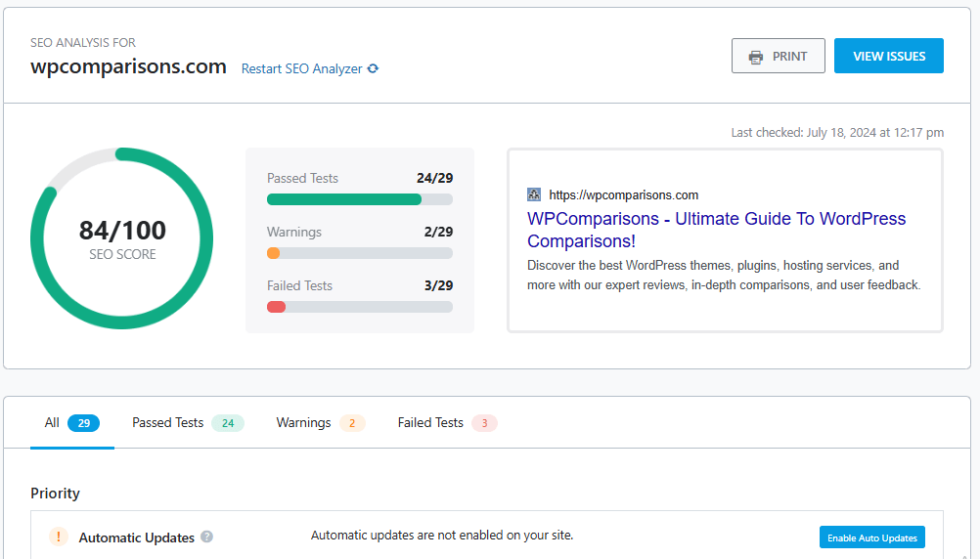Click the Print button
980x559 pixels.
[x=779, y=56]
